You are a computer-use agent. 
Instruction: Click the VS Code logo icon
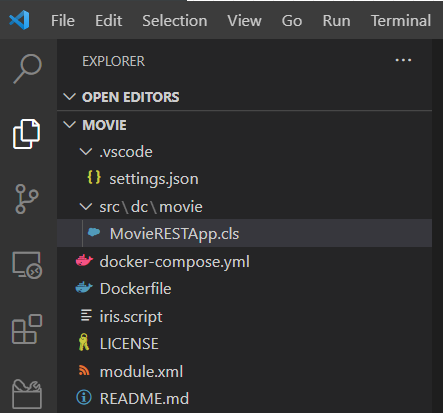19,20
